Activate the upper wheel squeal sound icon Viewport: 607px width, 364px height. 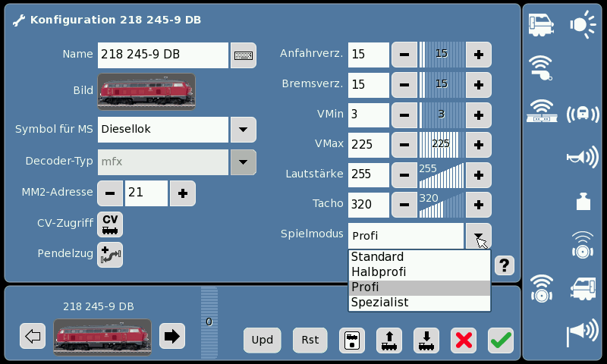click(x=583, y=245)
